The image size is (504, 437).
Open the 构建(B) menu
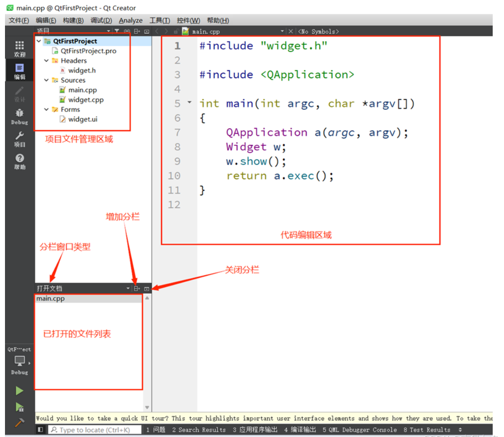coord(73,20)
